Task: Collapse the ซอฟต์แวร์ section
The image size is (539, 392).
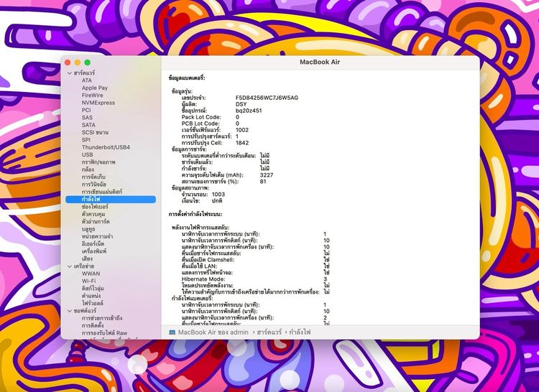Action: point(69,310)
